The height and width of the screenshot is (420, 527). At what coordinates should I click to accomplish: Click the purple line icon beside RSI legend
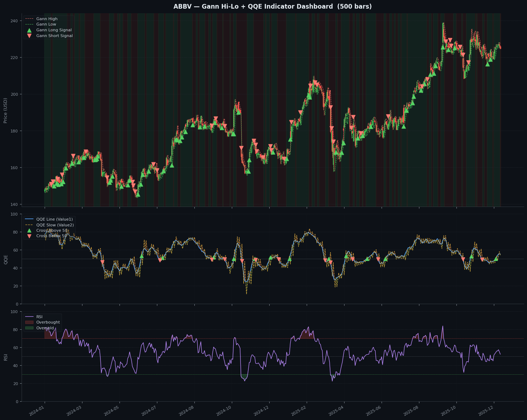29,317
